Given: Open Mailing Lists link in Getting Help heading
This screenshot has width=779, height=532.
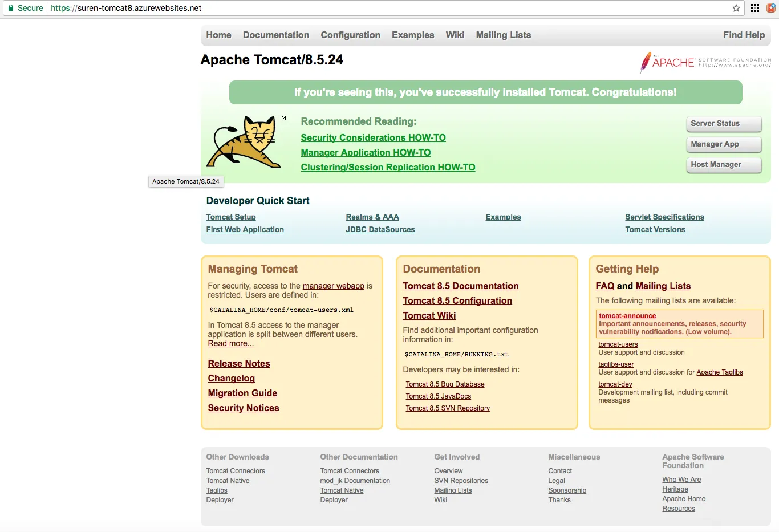Looking at the screenshot, I should pos(663,286).
